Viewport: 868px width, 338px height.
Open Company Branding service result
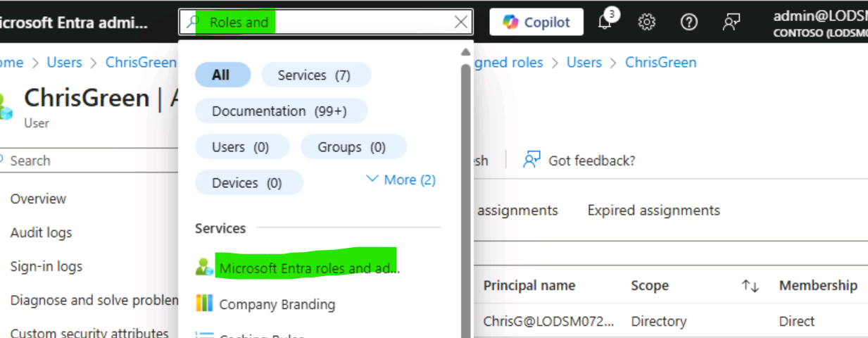click(x=277, y=304)
